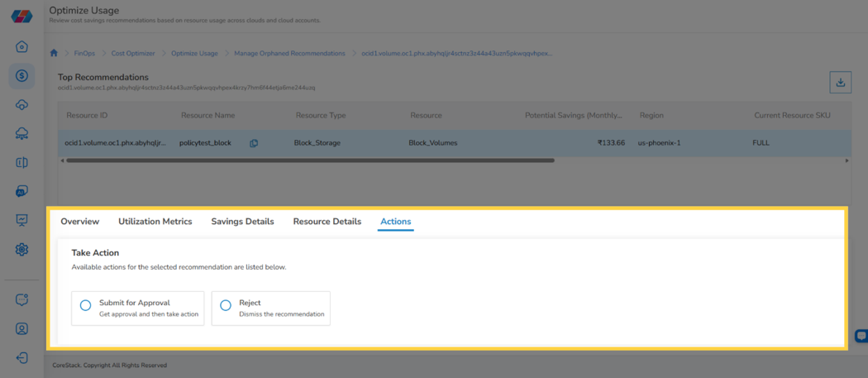Open the Resource Details tab
Viewport: 868px width, 378px height.
click(327, 221)
